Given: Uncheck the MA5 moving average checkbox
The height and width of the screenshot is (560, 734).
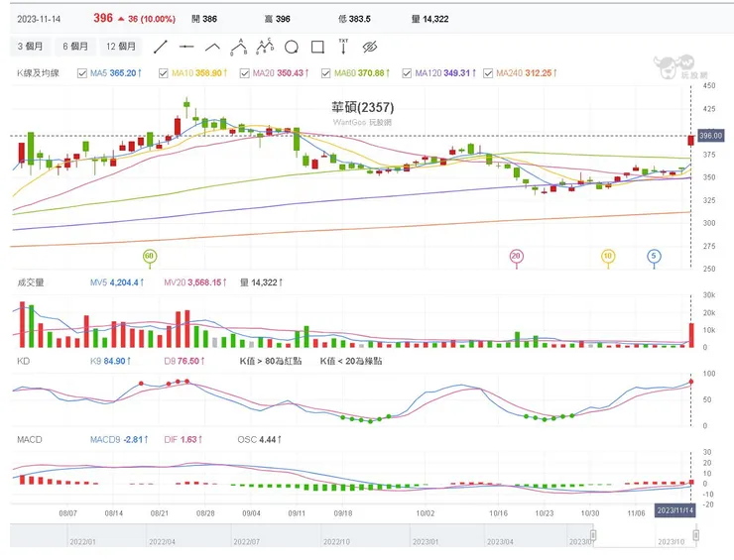Looking at the screenshot, I should [x=82, y=73].
